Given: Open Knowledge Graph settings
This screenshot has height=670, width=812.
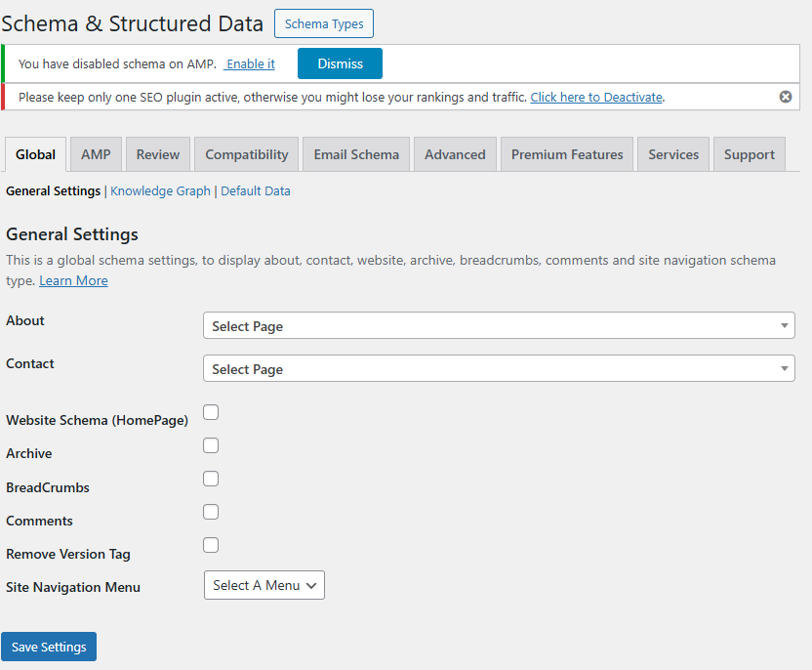Looking at the screenshot, I should click(x=159, y=190).
